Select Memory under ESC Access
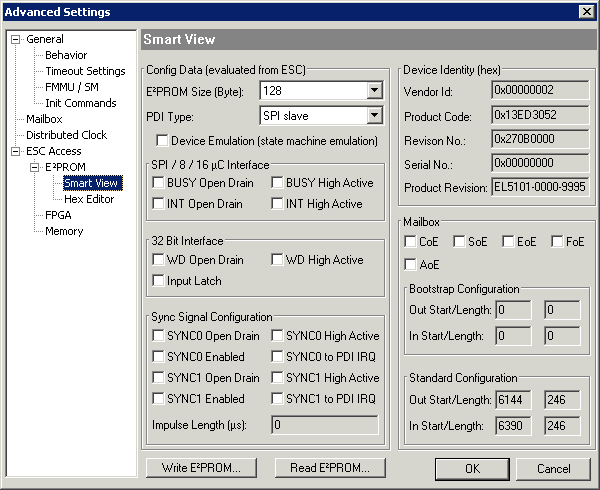This screenshot has width=600, height=490. (64, 231)
